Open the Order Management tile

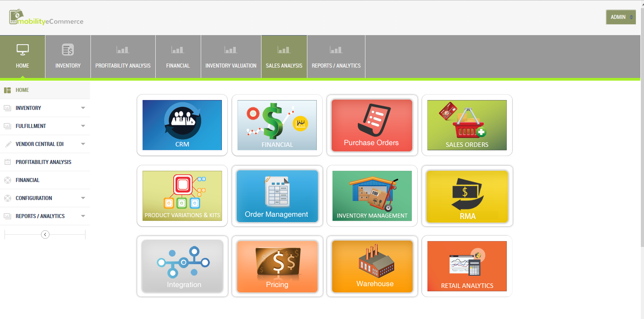click(x=277, y=196)
